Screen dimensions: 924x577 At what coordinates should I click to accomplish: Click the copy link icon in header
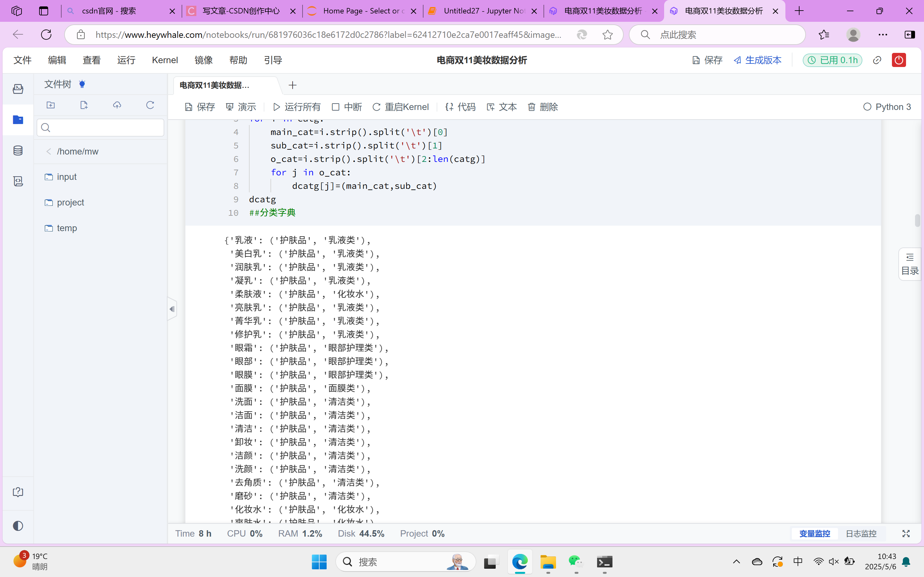tap(877, 60)
